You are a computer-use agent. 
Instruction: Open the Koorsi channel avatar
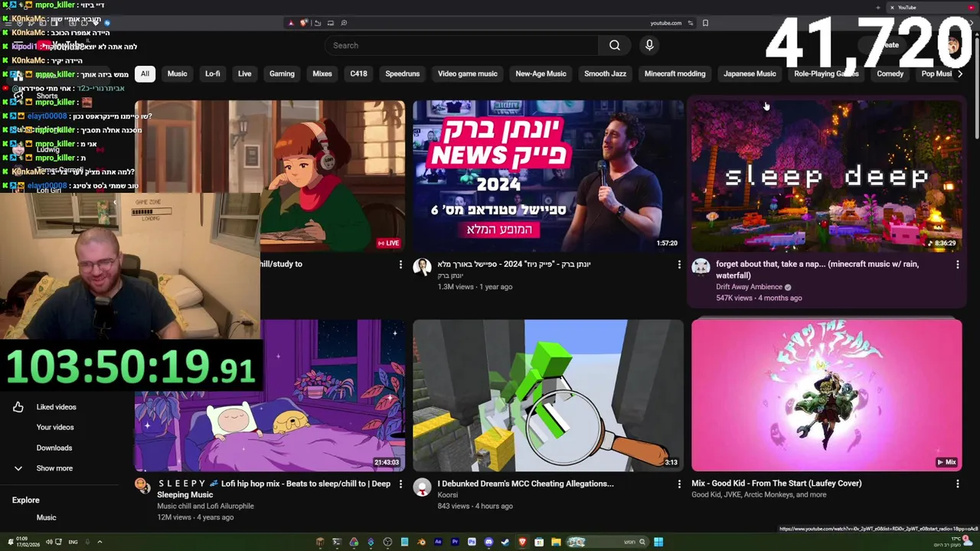click(422, 487)
